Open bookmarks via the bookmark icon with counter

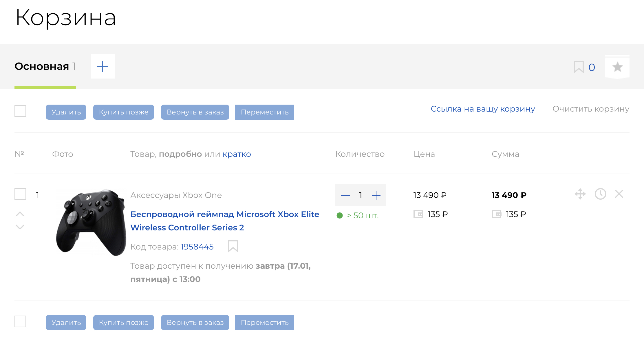584,67
